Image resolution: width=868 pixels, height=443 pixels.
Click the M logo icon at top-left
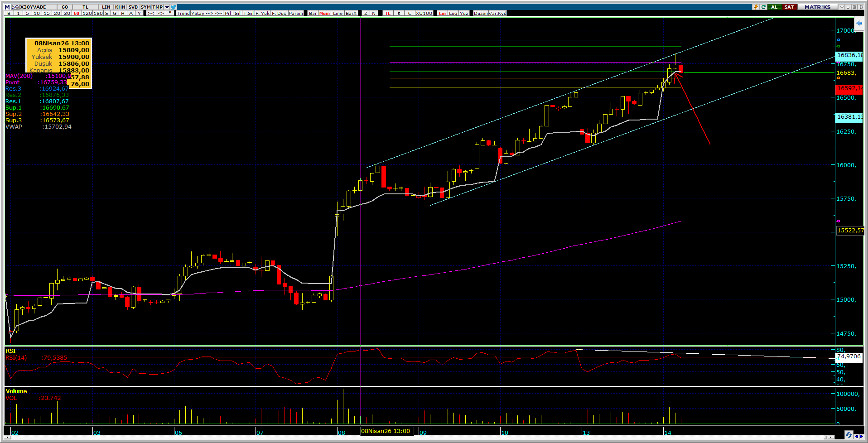(7, 7)
